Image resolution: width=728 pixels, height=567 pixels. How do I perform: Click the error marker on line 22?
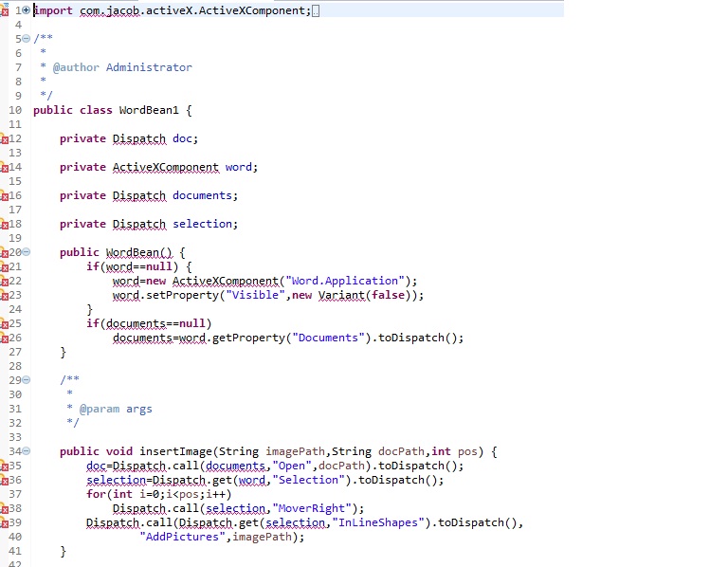coord(5,282)
